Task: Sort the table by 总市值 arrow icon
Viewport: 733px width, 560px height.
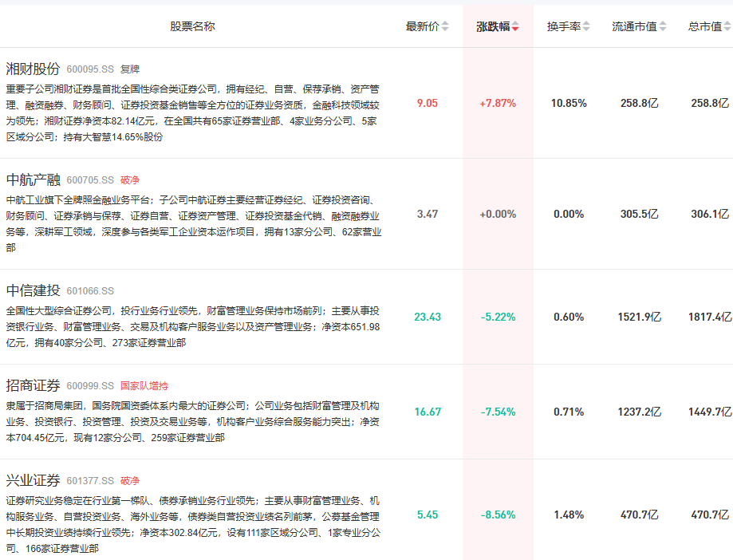Action: click(x=727, y=26)
